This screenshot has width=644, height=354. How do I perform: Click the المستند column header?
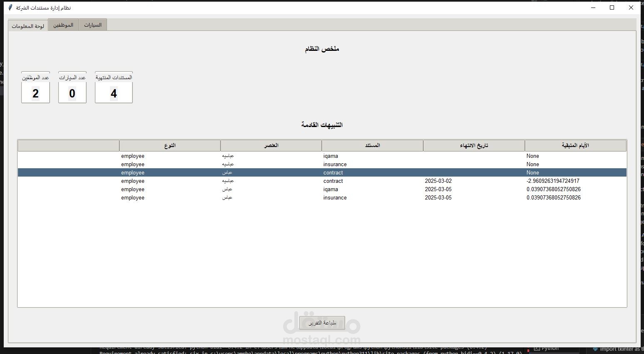(x=373, y=145)
